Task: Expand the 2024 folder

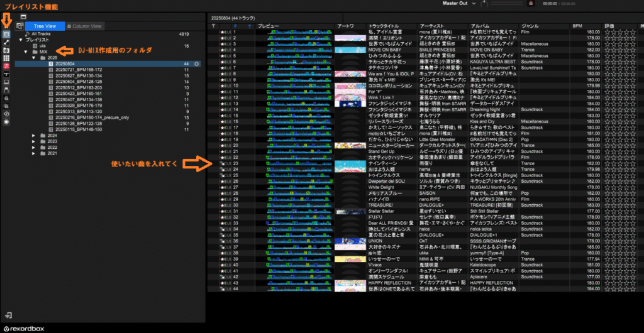Action: (34, 135)
